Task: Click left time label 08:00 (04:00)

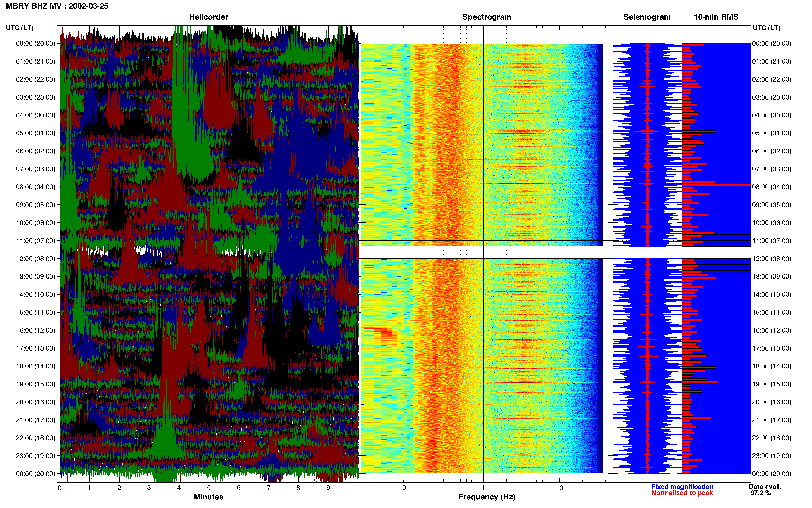Action: (x=36, y=187)
